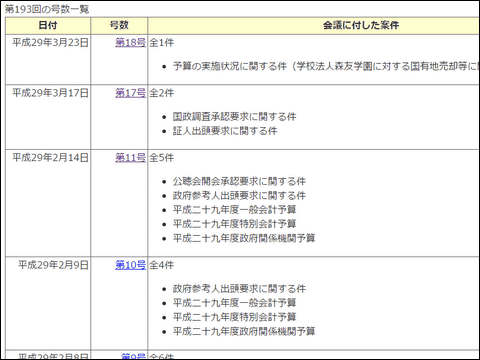Click the 全5件 count text

click(161, 158)
